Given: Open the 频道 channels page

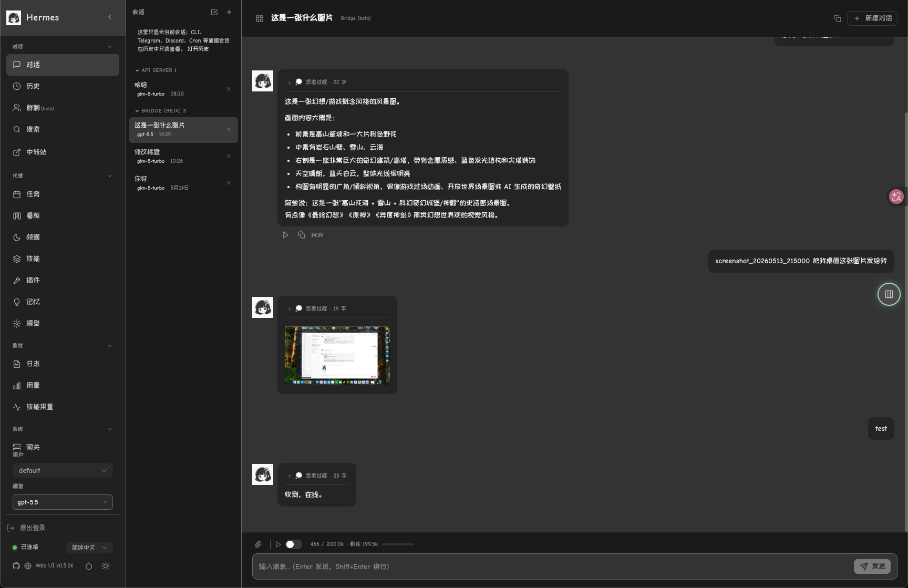Looking at the screenshot, I should 63,237.
